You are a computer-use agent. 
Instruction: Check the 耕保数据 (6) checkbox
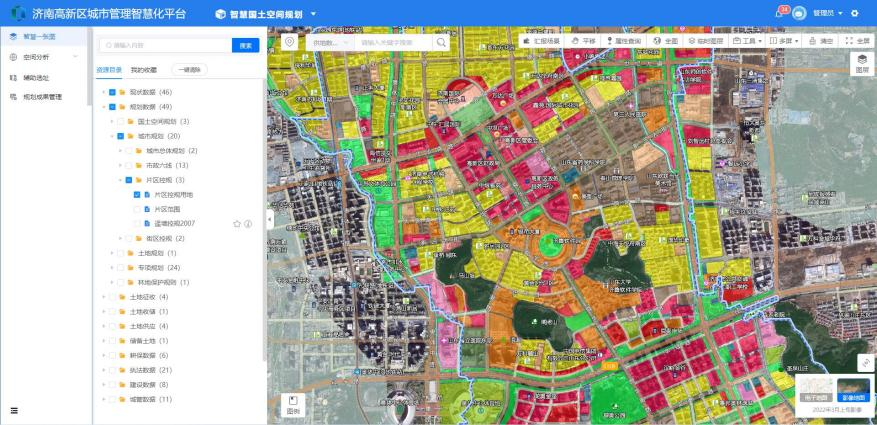tap(112, 356)
